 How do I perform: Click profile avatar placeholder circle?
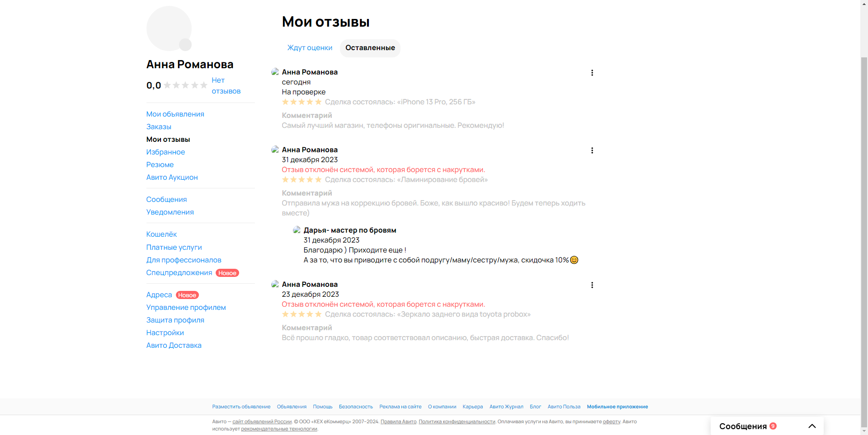168,28
